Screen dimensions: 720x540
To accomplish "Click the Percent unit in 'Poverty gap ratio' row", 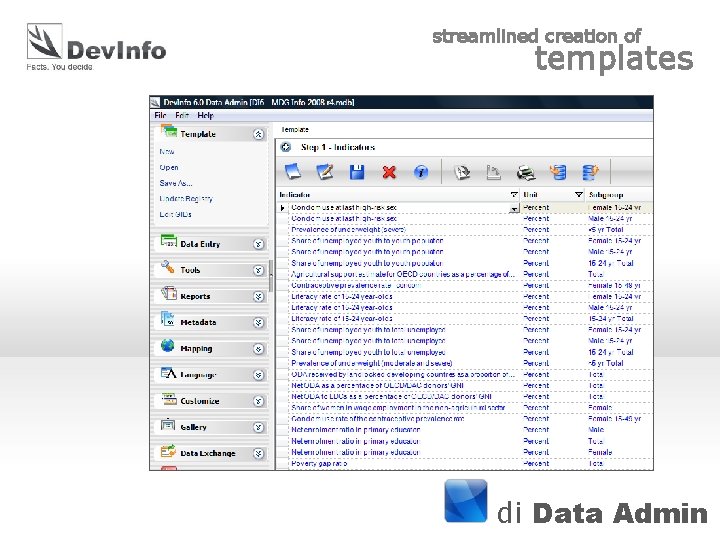I will pyautogui.click(x=536, y=464).
